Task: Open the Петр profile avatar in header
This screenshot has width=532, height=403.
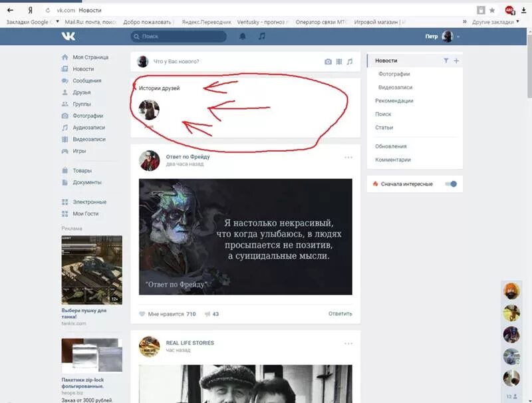Action: pos(447,37)
